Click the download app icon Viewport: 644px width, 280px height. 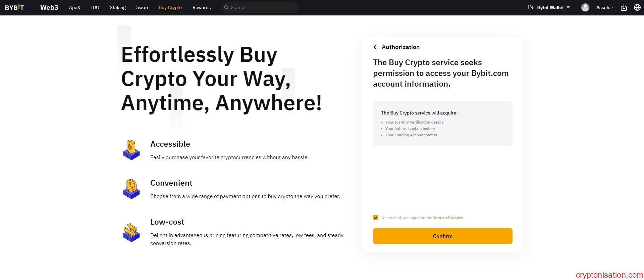point(624,7)
